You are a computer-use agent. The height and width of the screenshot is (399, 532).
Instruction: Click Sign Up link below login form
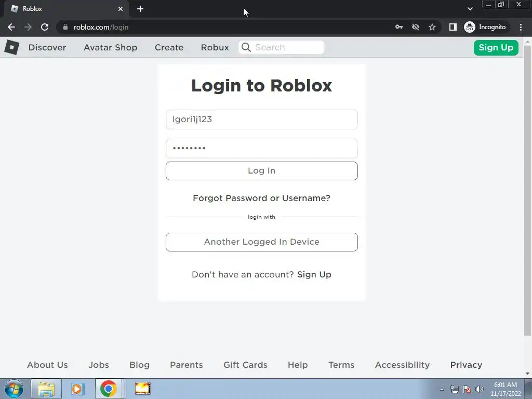click(x=314, y=274)
